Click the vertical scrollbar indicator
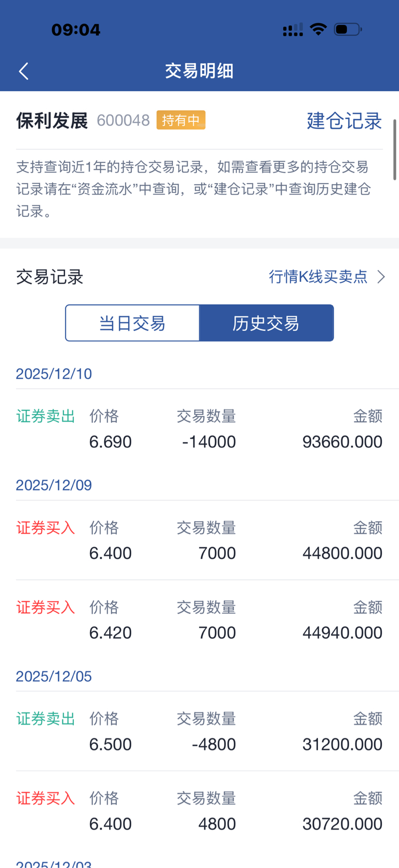The width and height of the screenshot is (399, 868). [395, 150]
